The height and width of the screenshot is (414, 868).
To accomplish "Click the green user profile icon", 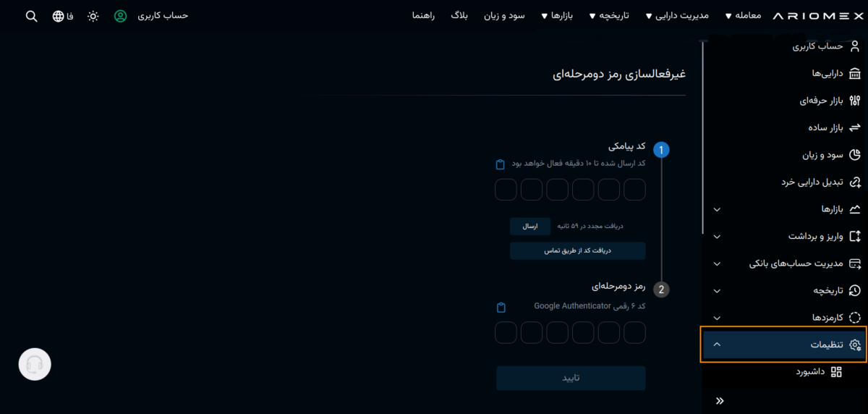I will (x=121, y=16).
